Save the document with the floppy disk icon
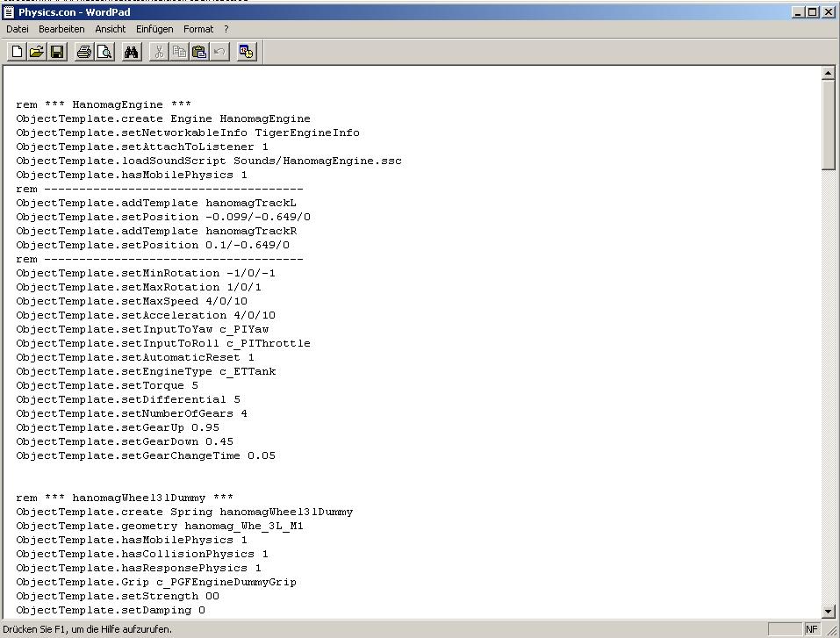This screenshot has width=840, height=638. 57,52
